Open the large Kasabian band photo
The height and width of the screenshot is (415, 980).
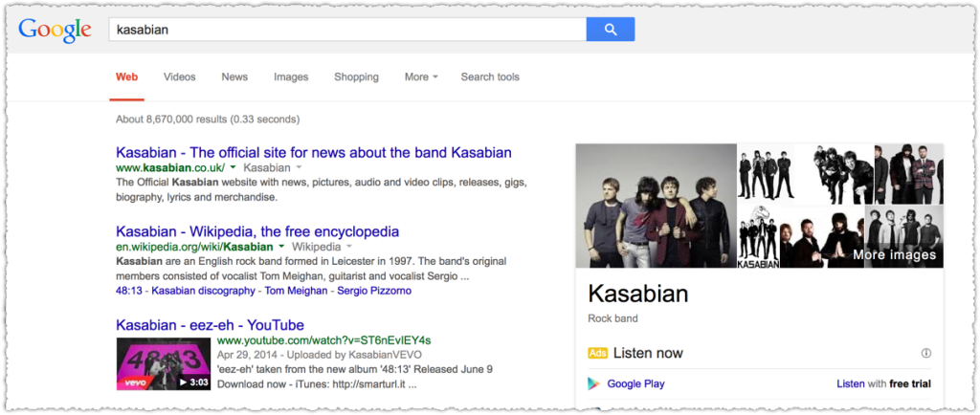tap(657, 206)
